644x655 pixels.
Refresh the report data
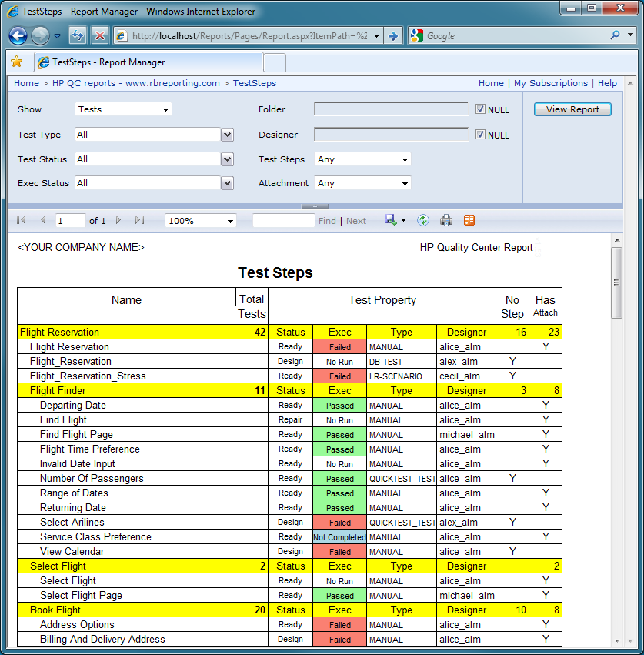(422, 220)
